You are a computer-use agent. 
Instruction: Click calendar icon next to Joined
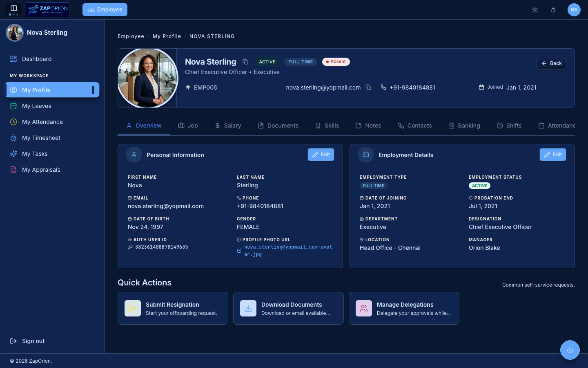click(481, 87)
